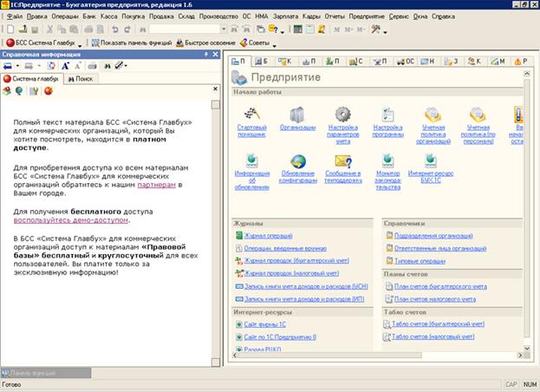Click the gear Настройка параметров учета icon
Screen dimensions: 540x392
pyautogui.click(x=343, y=114)
